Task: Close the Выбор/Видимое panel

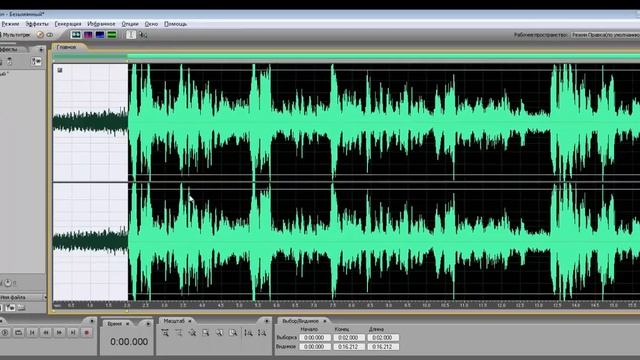Action: click(325, 321)
